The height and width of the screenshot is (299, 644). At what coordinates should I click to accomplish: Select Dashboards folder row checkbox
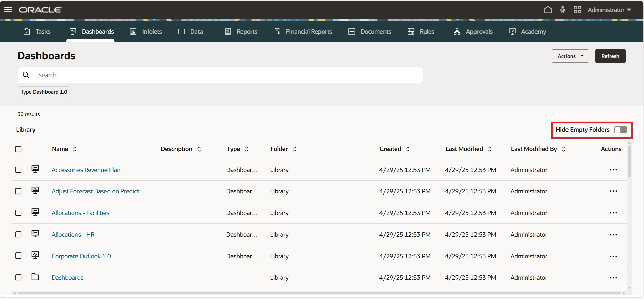(x=18, y=277)
